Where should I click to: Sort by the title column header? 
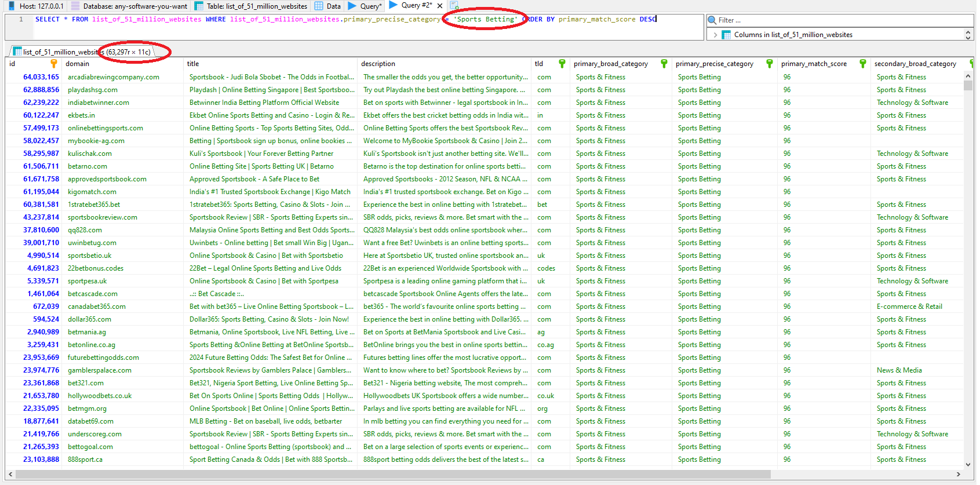click(x=271, y=64)
